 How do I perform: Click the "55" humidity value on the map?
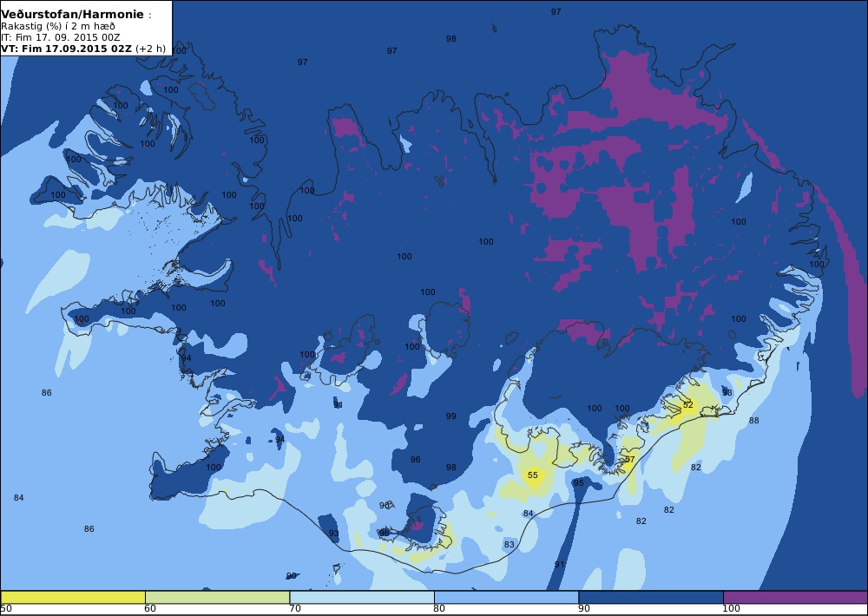click(533, 475)
